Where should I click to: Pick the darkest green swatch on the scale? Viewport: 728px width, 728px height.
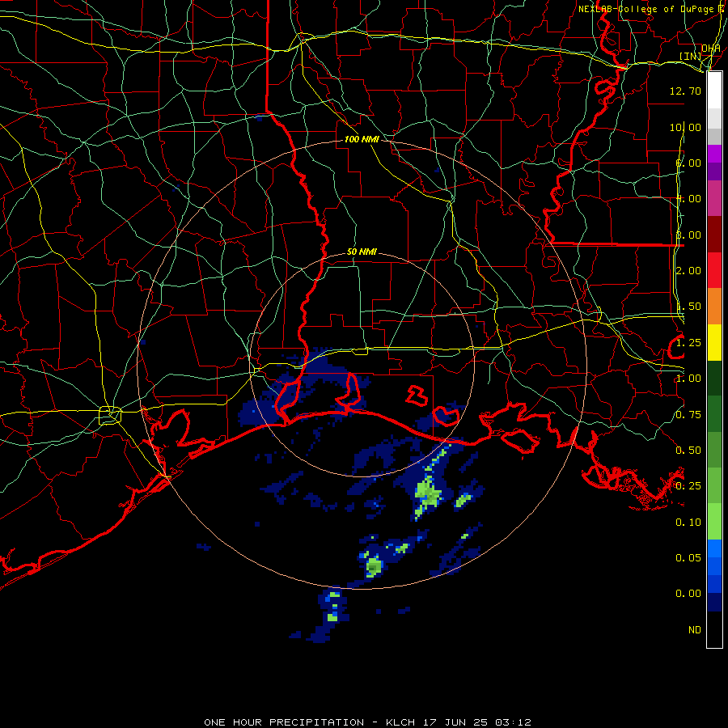click(714, 378)
